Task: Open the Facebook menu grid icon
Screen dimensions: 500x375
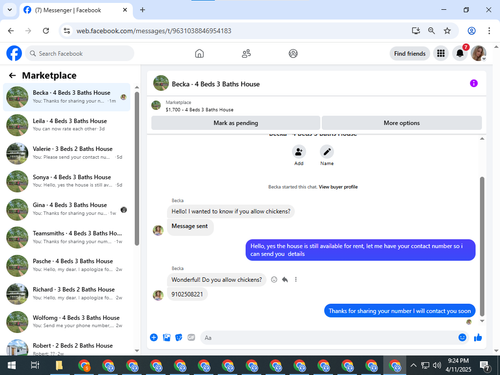Action: click(441, 53)
